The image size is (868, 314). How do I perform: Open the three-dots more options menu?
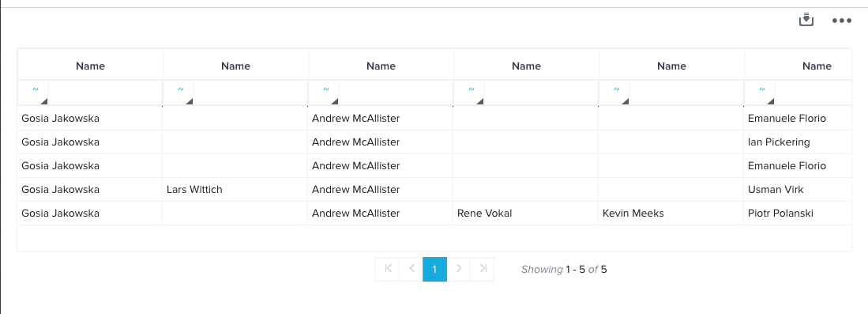(841, 21)
